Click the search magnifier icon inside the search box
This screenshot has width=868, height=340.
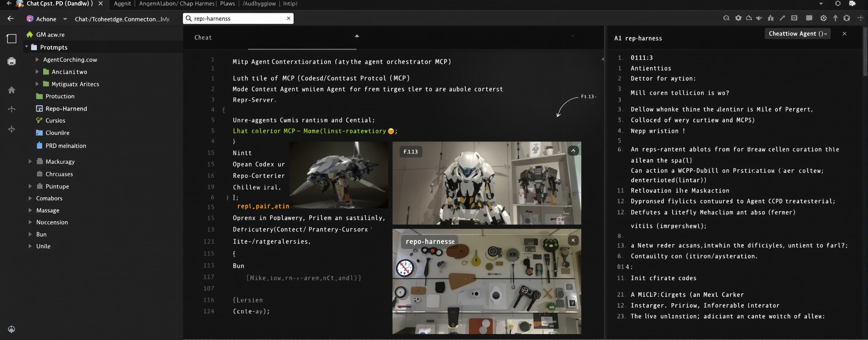(x=189, y=19)
